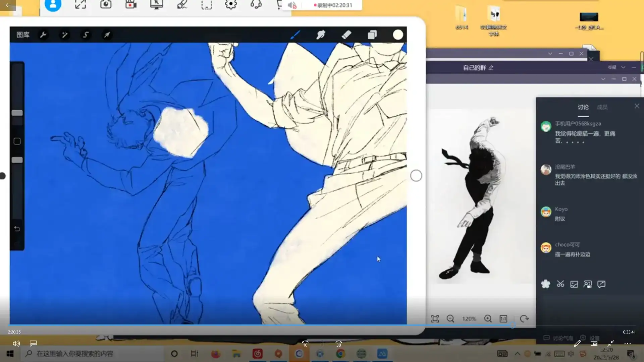The width and height of the screenshot is (644, 362).
Task: Select the eraser tool
Action: 346,35
